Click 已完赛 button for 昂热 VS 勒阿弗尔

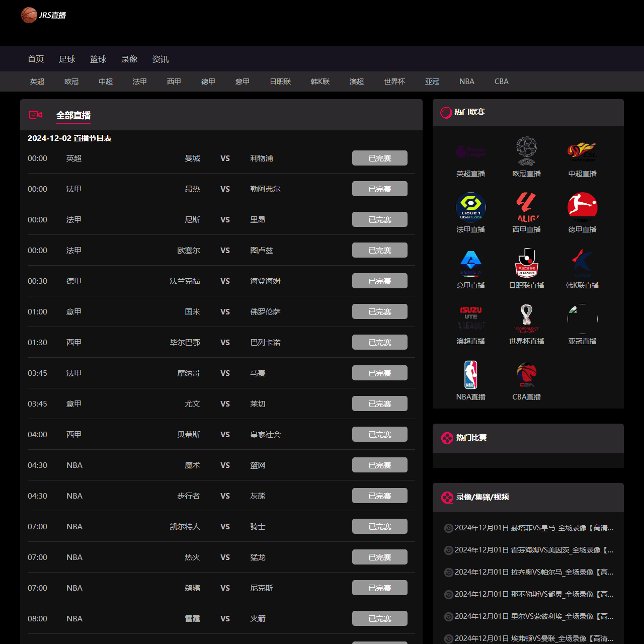pos(380,189)
